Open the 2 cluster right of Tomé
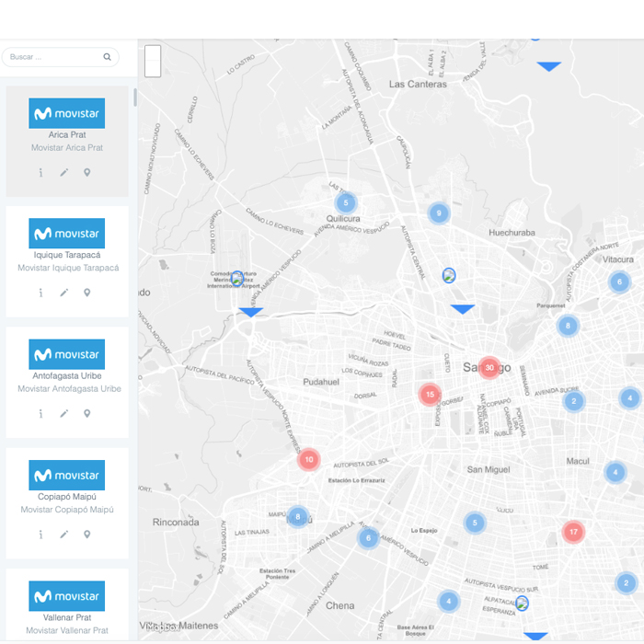This screenshot has height=644, width=644. click(x=626, y=582)
